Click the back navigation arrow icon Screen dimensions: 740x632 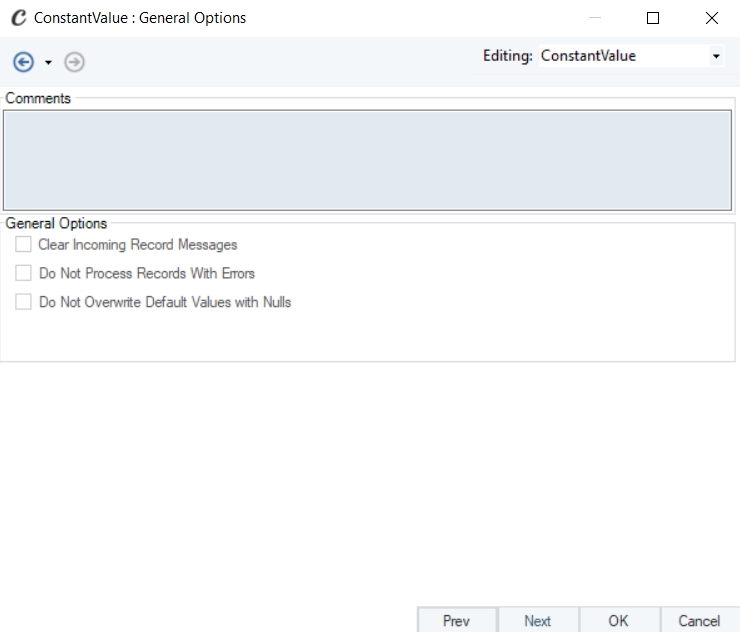coord(22,62)
